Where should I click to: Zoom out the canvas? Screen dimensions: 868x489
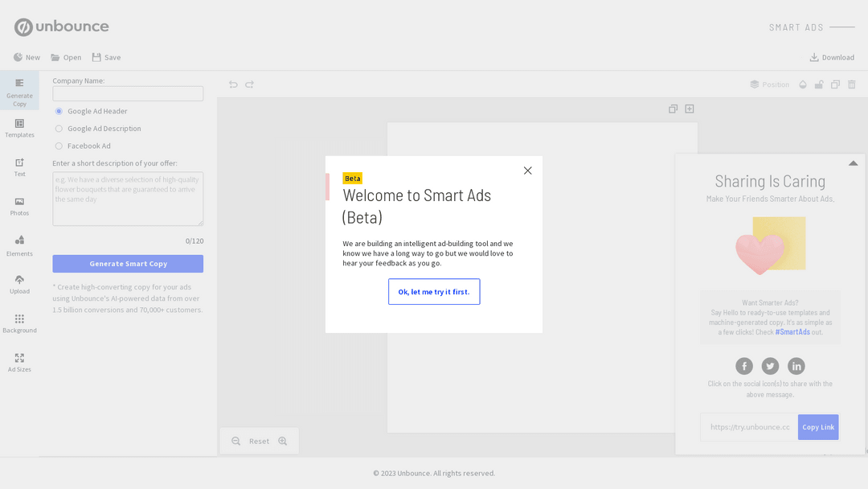(x=235, y=441)
